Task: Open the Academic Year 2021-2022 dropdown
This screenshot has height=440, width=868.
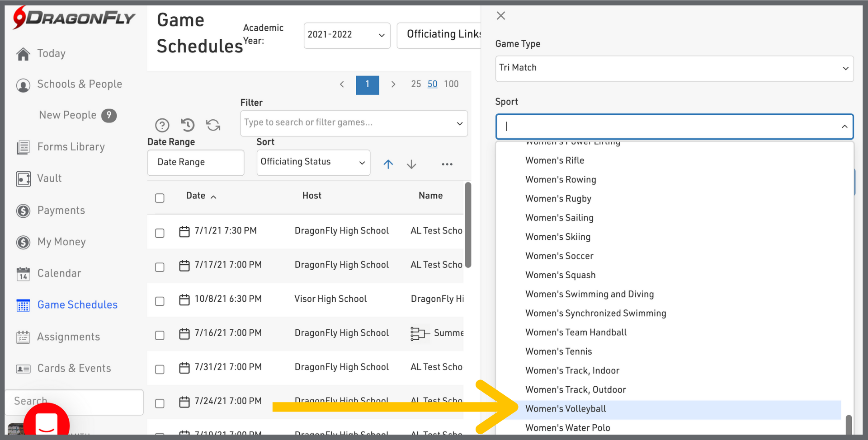Action: 347,35
